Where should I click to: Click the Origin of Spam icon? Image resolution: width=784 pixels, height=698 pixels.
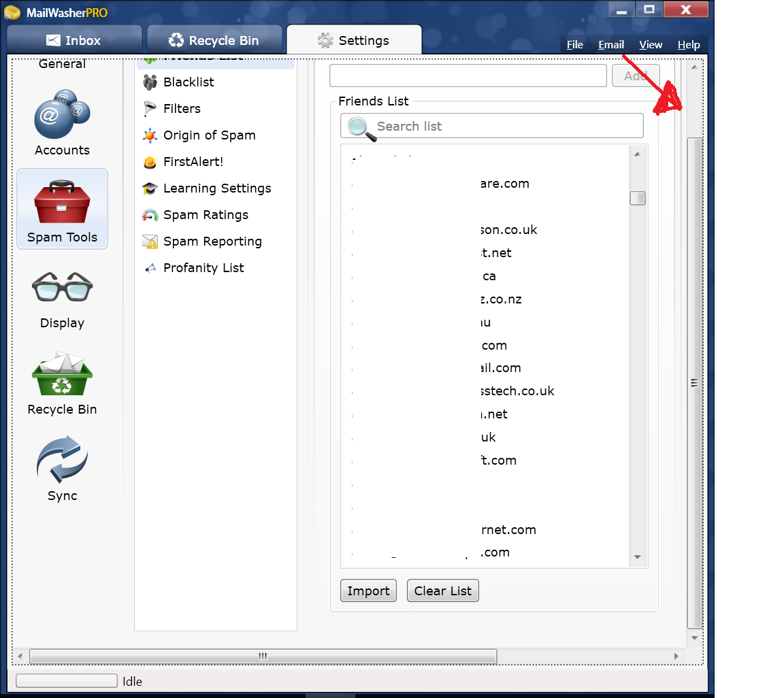point(150,135)
